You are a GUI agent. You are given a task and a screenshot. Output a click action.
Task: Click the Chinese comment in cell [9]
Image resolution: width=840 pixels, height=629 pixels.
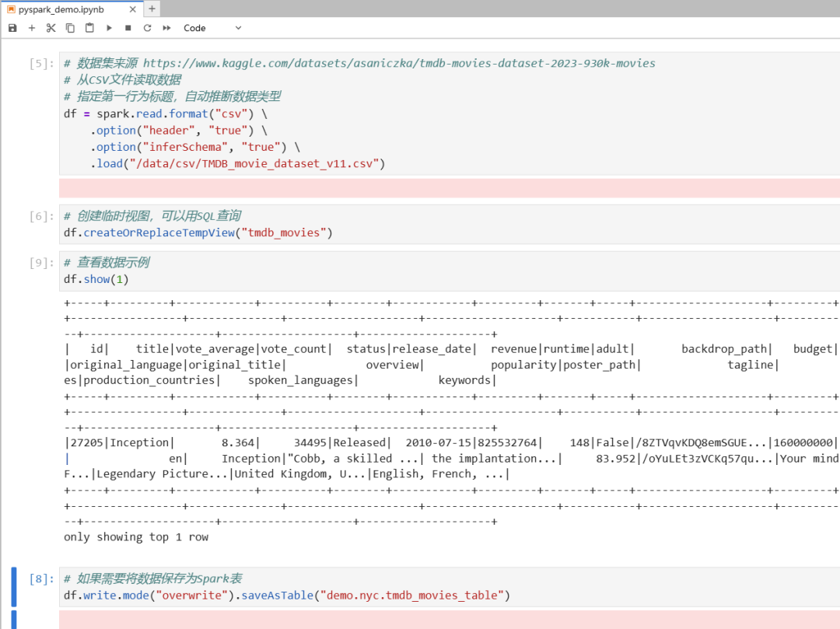pos(107,262)
